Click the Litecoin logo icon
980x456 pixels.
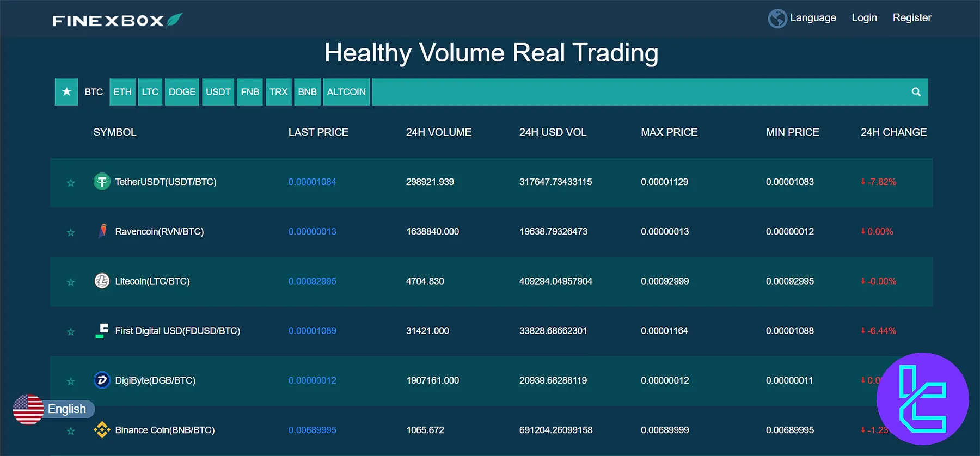pyautogui.click(x=102, y=281)
